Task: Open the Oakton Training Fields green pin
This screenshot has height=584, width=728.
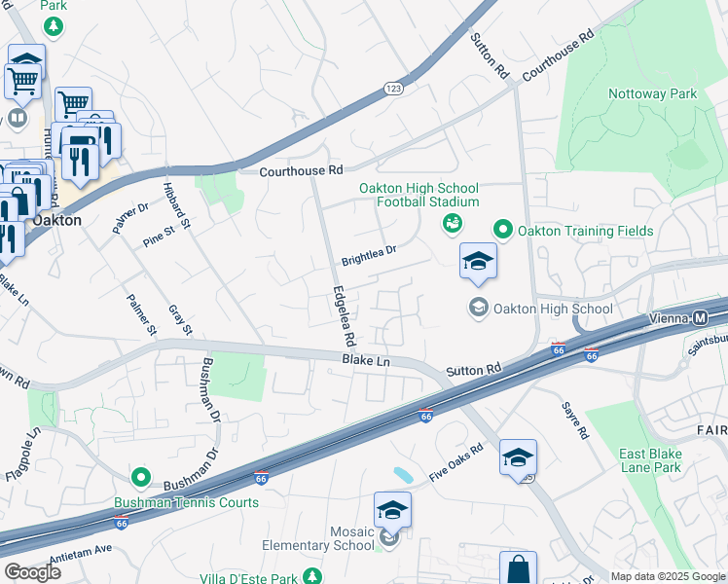Action: point(503,230)
